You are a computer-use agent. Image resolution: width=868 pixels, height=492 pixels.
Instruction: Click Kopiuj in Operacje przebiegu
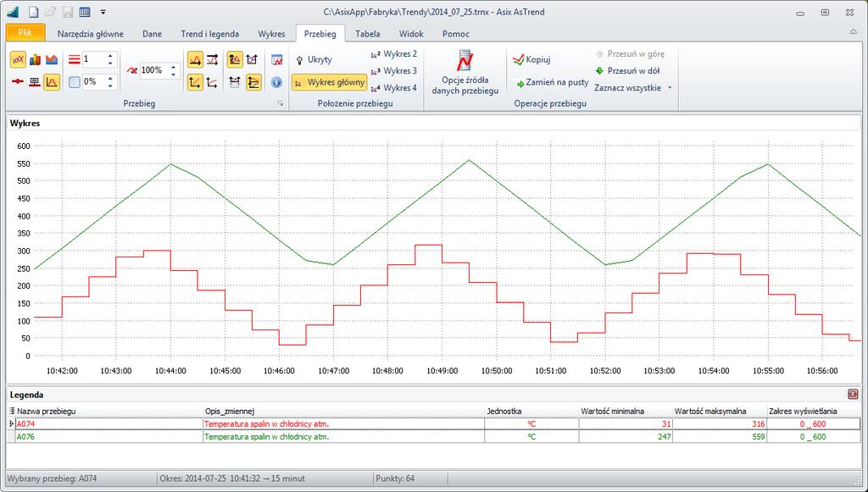[531, 60]
